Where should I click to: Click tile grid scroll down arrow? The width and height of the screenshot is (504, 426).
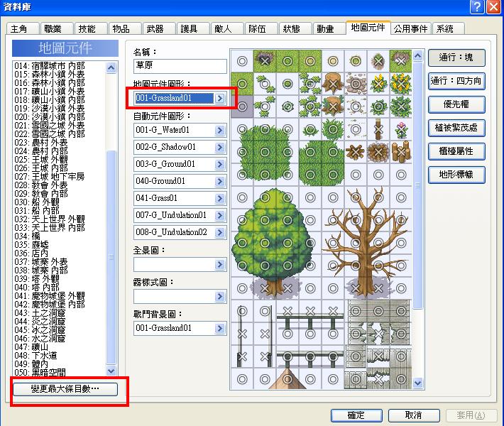[417, 383]
